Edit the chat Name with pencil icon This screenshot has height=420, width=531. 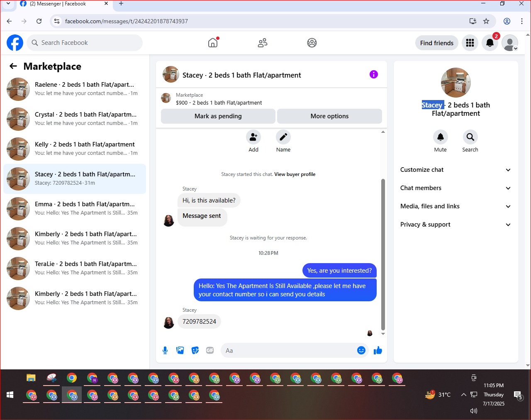click(x=283, y=137)
